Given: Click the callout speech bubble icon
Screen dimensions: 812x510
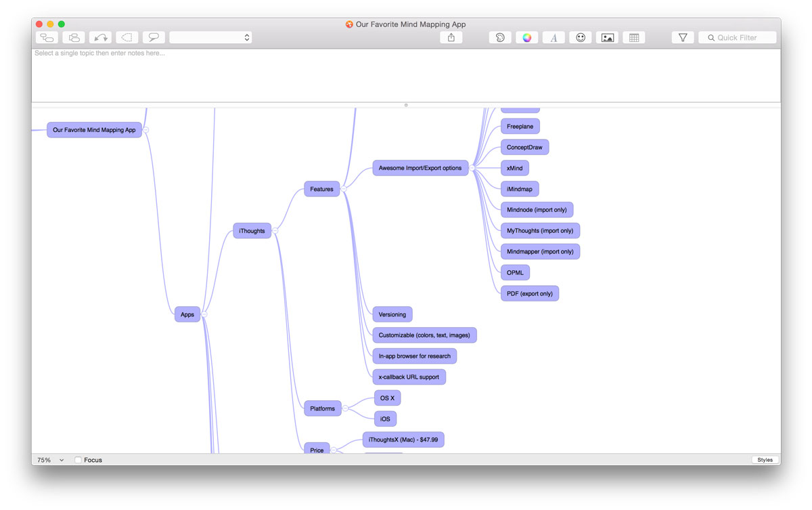Looking at the screenshot, I should coord(154,38).
